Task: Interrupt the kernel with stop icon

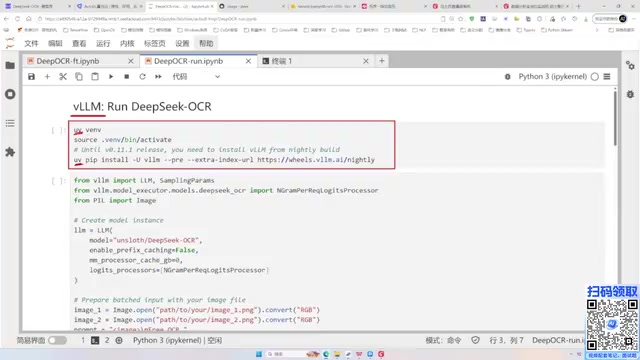Action: coord(127,77)
